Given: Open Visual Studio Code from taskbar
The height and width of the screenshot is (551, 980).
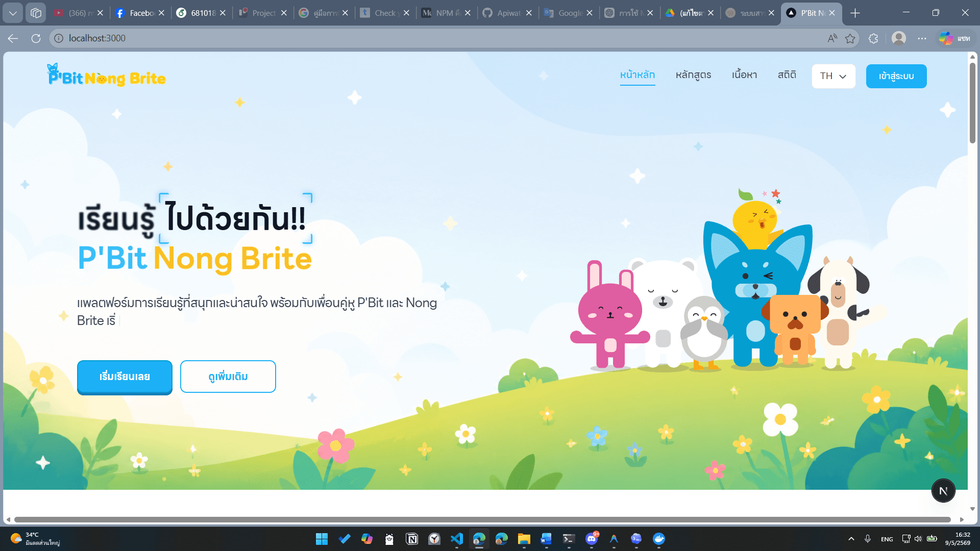Looking at the screenshot, I should pos(457,539).
